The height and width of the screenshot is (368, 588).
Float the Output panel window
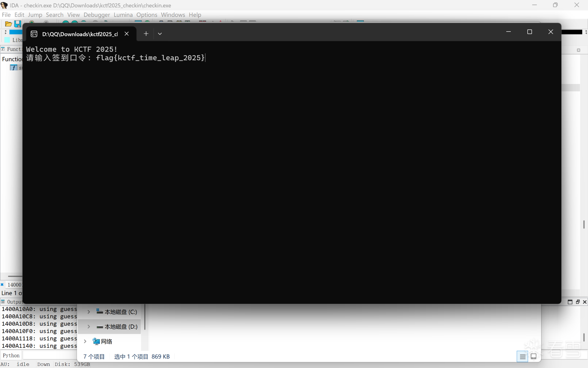click(x=578, y=302)
